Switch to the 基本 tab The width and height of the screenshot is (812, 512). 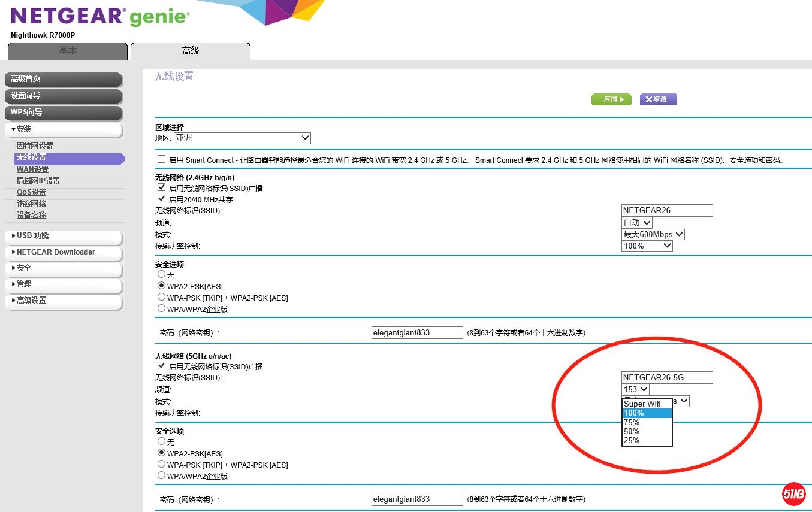(x=68, y=51)
